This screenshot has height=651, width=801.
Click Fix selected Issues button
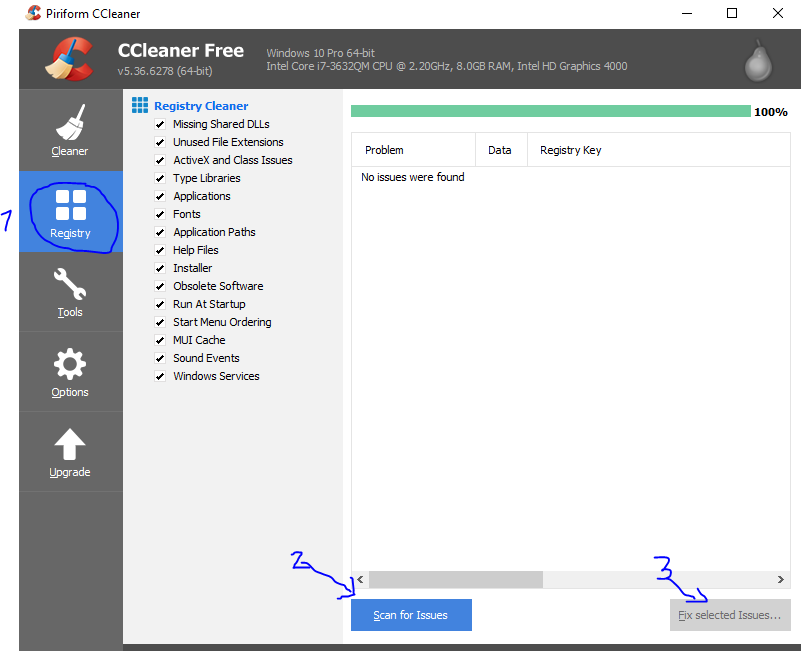point(730,615)
